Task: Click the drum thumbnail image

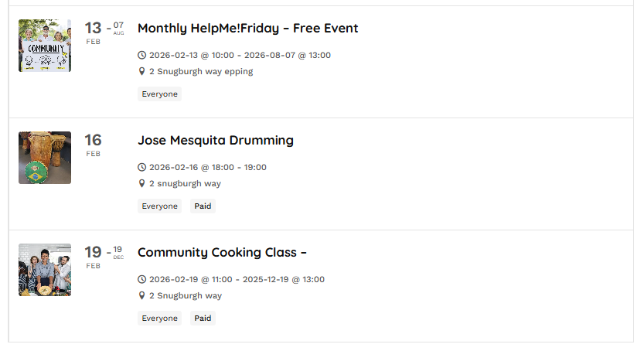Action: pyautogui.click(x=45, y=158)
